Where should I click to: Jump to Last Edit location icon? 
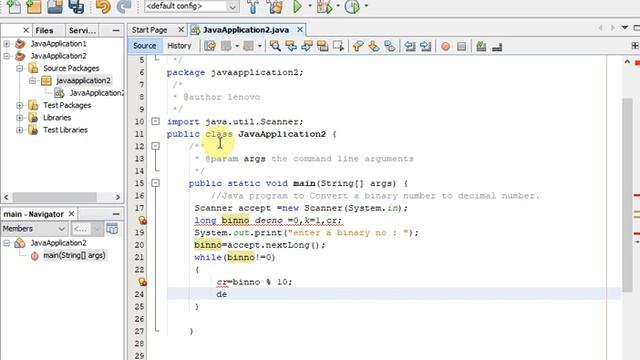tap(210, 46)
